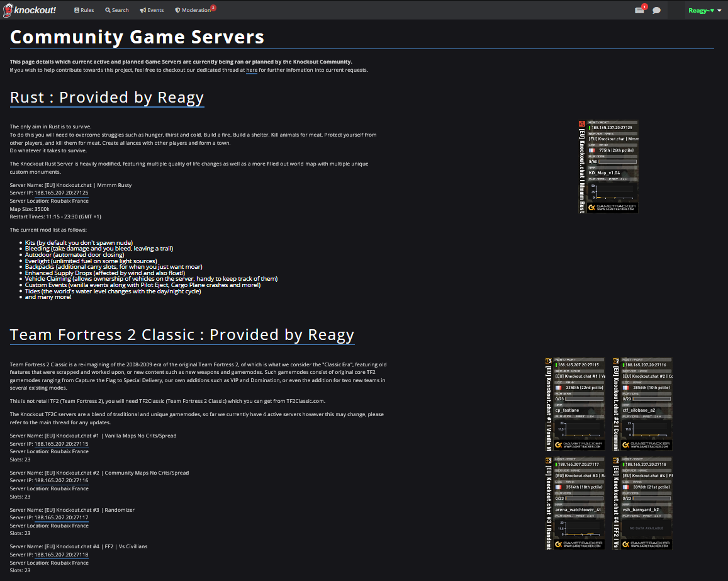
Task: Click the 'Map Size: 3500k' line
Action: (30, 209)
